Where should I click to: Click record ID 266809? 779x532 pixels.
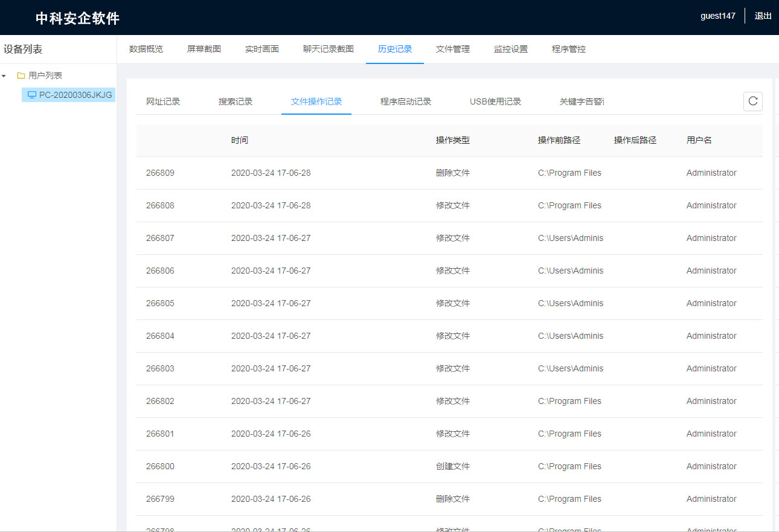click(x=160, y=173)
